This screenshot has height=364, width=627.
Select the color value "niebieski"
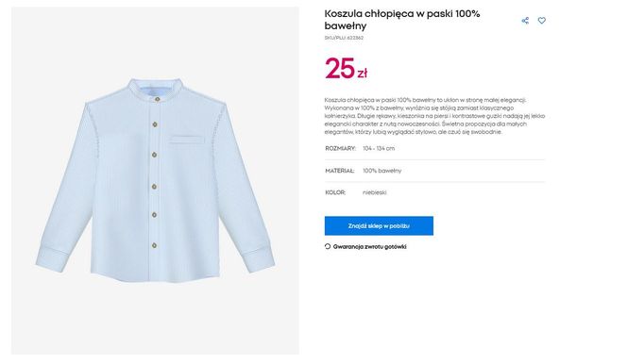[x=374, y=192]
